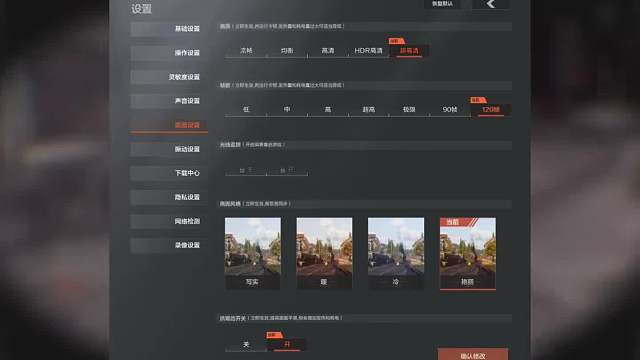Open the 隐私设置 privacy tab
Screen dimensions: 640x360
point(169,197)
